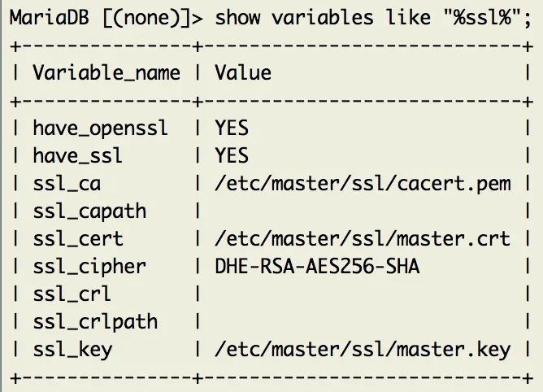Select the ssl_capath variable name
Screen dimensions: 543x392
(89, 211)
